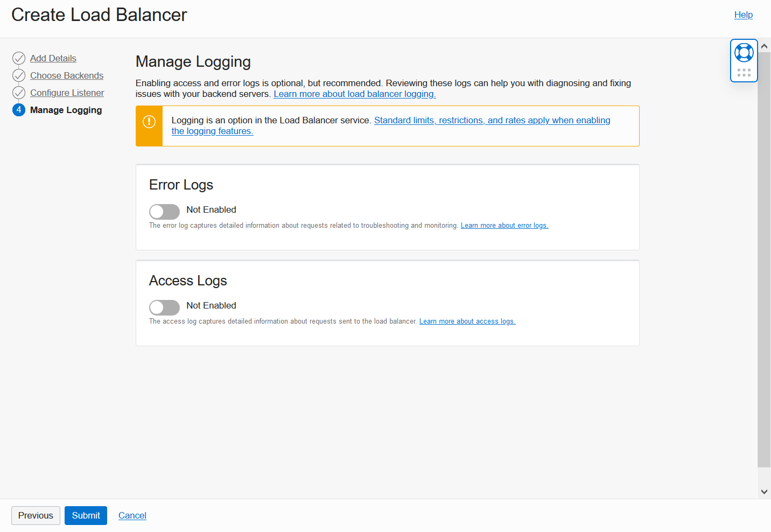
Task: Open the help lifebuoy icon
Action: [744, 52]
